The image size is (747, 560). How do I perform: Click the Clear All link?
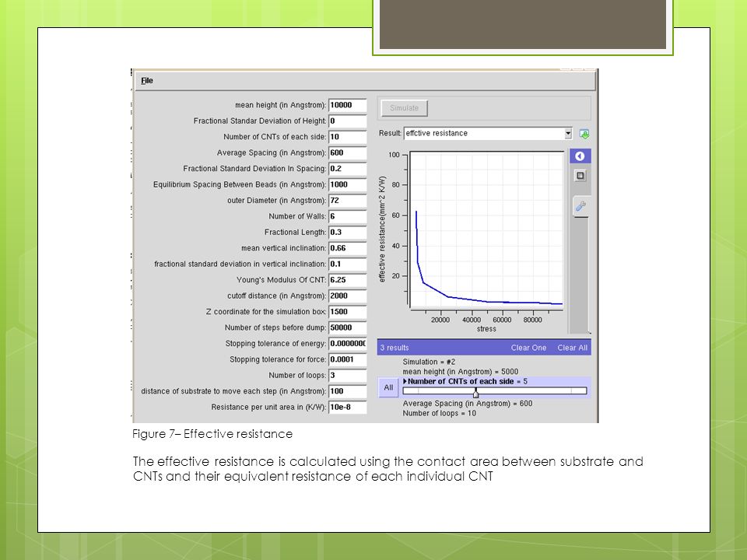click(x=572, y=348)
